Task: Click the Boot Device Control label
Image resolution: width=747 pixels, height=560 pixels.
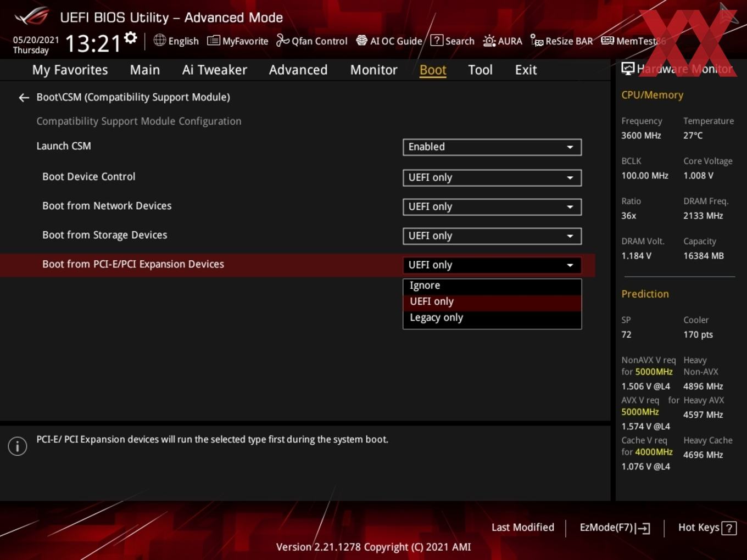Action: 89,177
